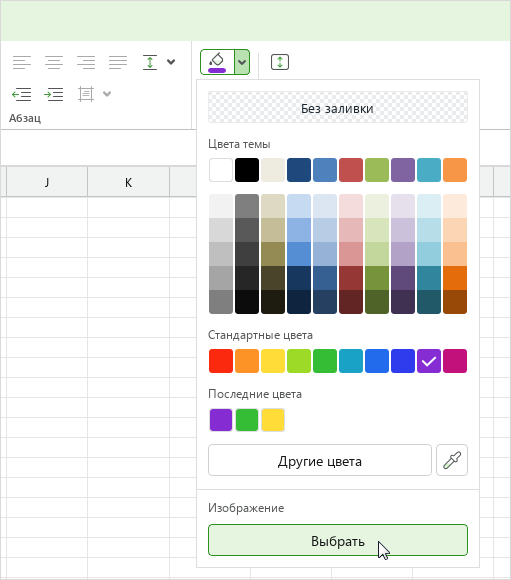Center align the text
Screen dimensions: 511x580
point(54,62)
